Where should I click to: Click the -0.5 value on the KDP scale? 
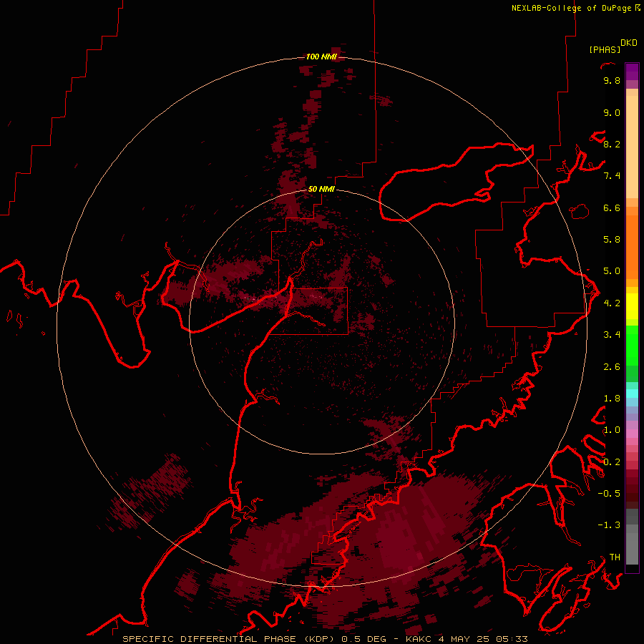(x=609, y=493)
